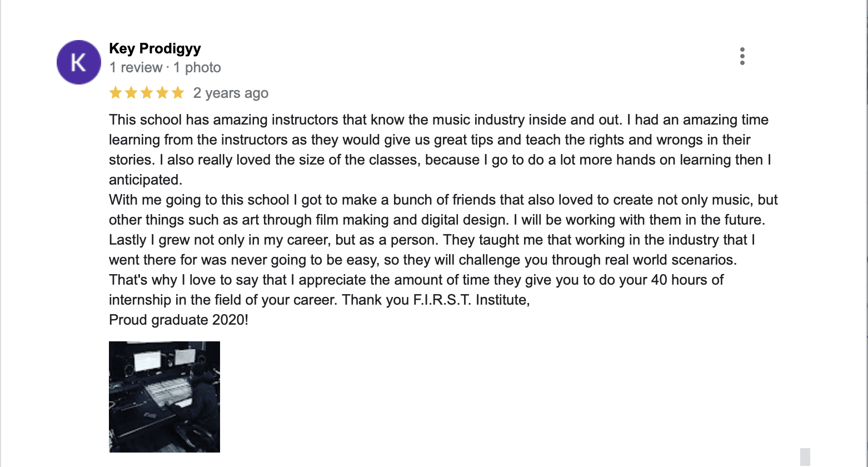Click the fifth star in rating
This screenshot has width=868, height=467.
click(178, 93)
